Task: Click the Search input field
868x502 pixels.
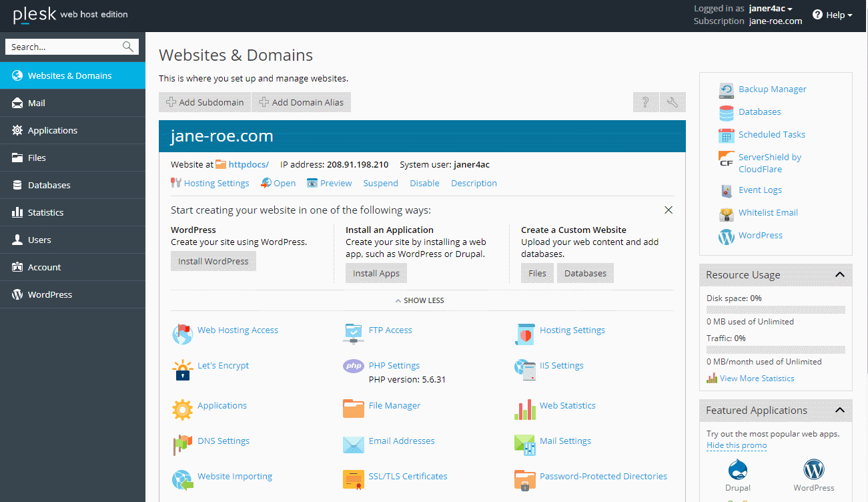Action: click(x=65, y=47)
